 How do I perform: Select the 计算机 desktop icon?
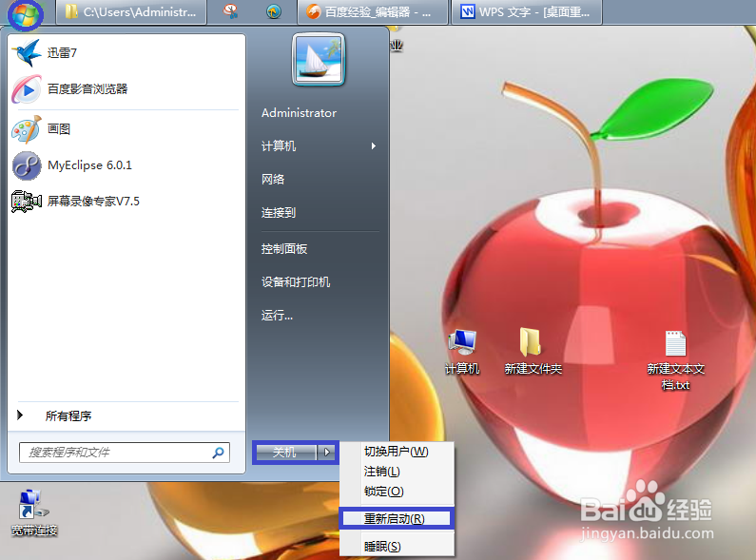(462, 352)
